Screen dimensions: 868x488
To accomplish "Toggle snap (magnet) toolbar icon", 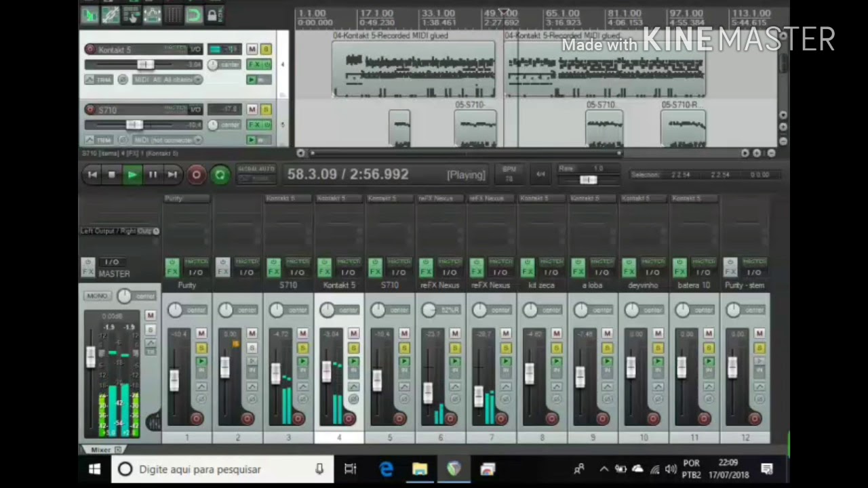I will [x=194, y=15].
